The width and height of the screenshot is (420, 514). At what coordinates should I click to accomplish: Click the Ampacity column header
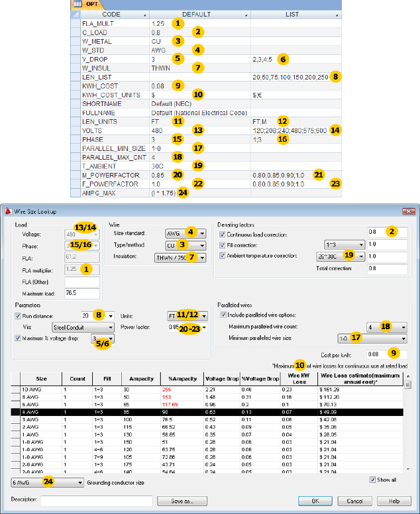(x=141, y=379)
